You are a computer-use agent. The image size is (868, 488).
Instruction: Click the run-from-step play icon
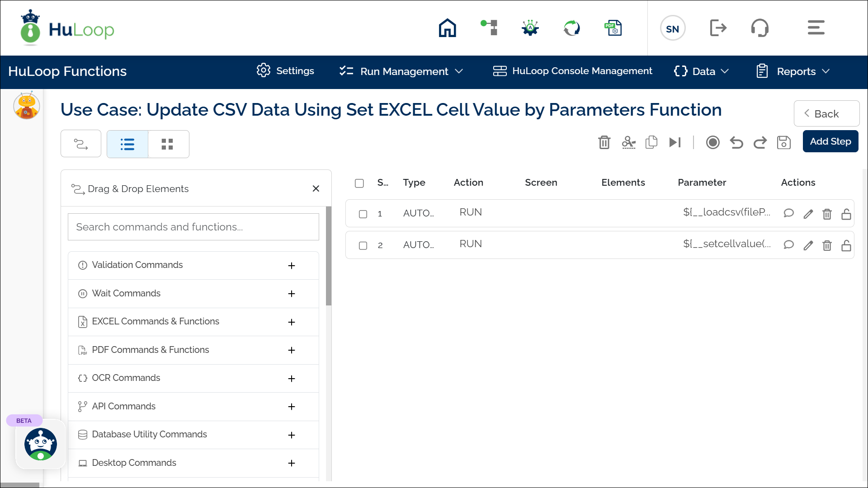tap(675, 142)
